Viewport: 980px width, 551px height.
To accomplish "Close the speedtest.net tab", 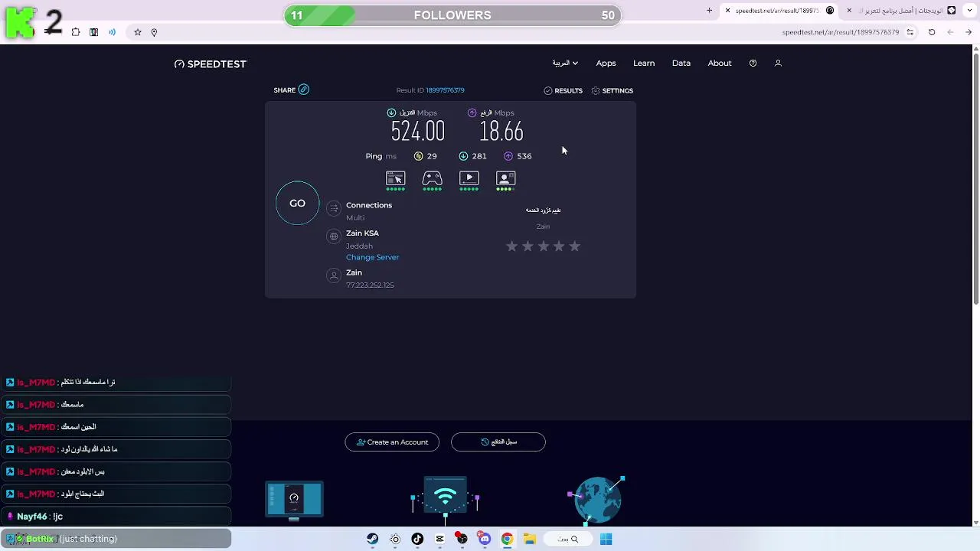I will click(x=727, y=11).
